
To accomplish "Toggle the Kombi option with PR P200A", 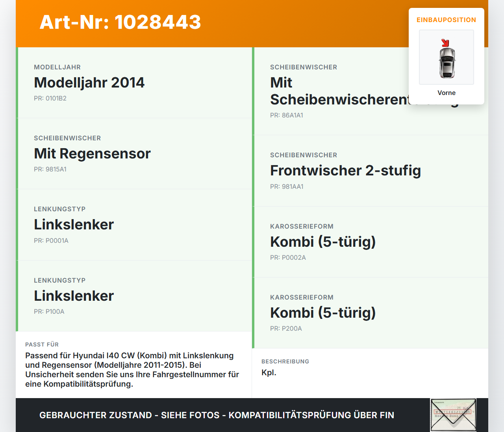I will click(370, 313).
